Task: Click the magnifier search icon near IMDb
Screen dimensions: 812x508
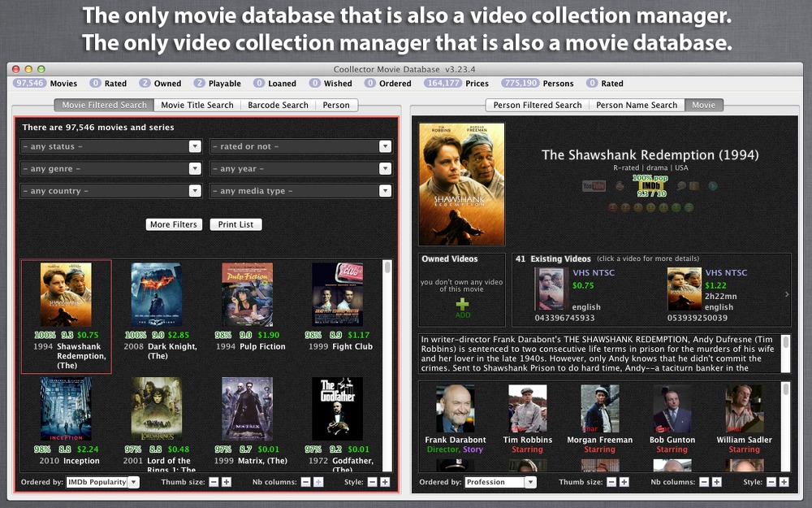Action: click(x=681, y=186)
